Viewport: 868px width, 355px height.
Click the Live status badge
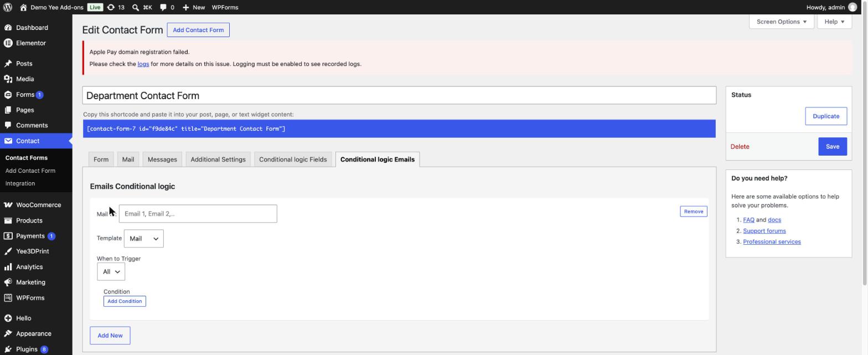pos(95,7)
